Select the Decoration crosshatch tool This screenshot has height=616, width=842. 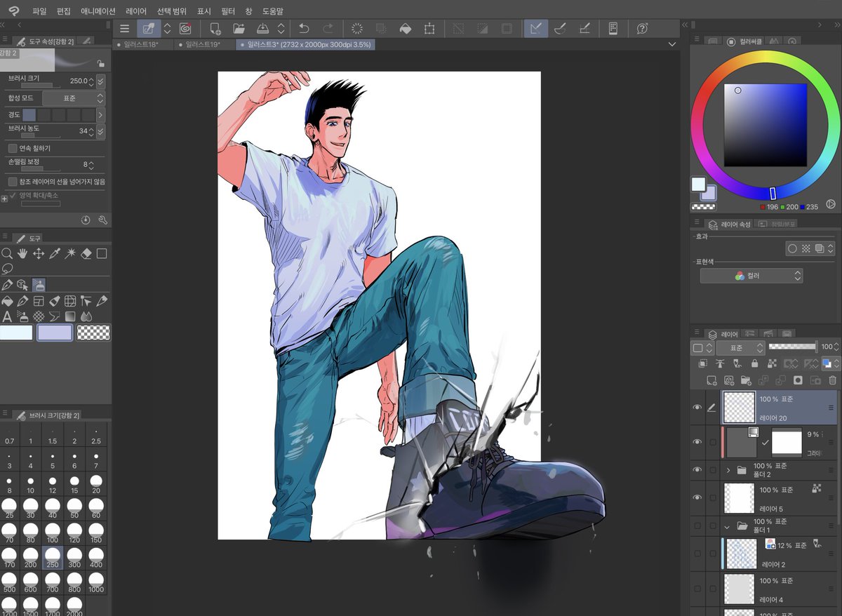(x=39, y=316)
